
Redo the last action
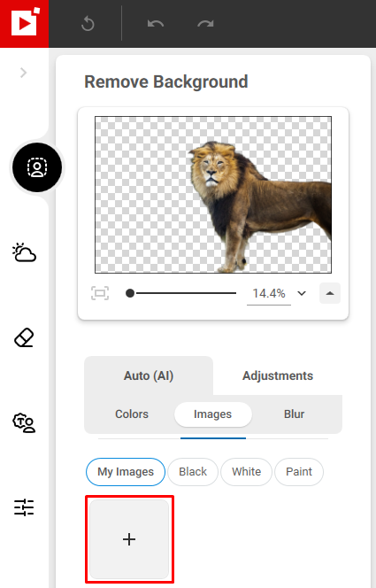click(205, 24)
